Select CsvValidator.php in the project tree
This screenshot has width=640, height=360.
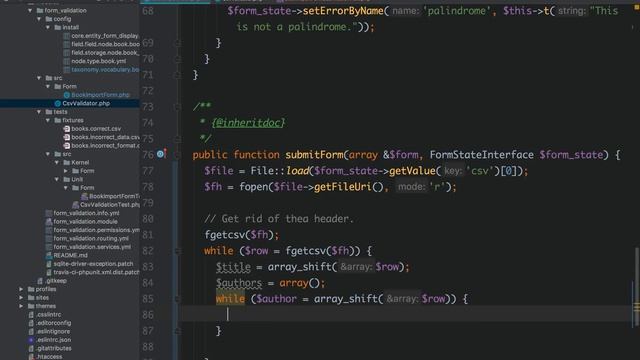point(86,103)
